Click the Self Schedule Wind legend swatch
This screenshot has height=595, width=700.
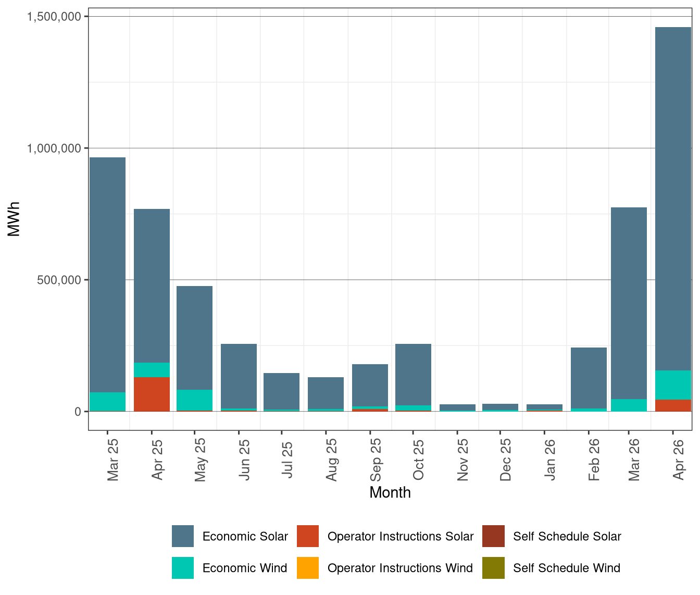pyautogui.click(x=493, y=568)
